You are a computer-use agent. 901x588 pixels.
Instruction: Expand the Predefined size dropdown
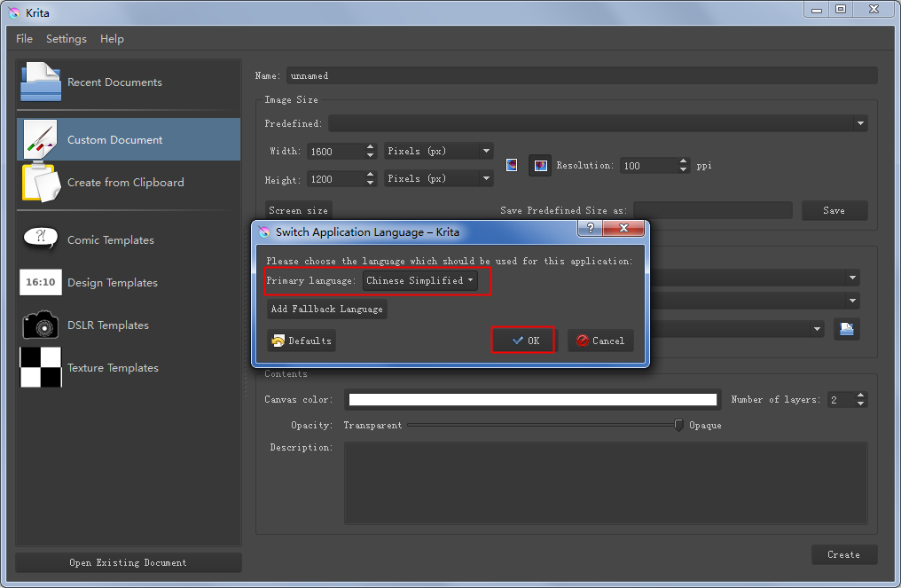click(860, 123)
